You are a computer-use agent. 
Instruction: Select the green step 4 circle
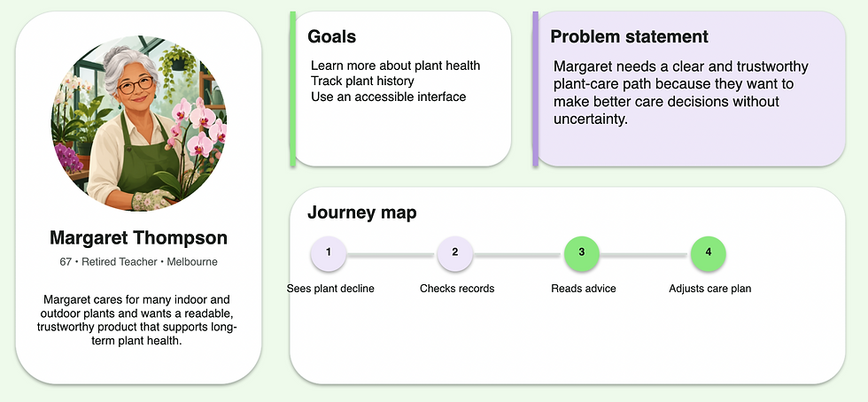[708, 253]
